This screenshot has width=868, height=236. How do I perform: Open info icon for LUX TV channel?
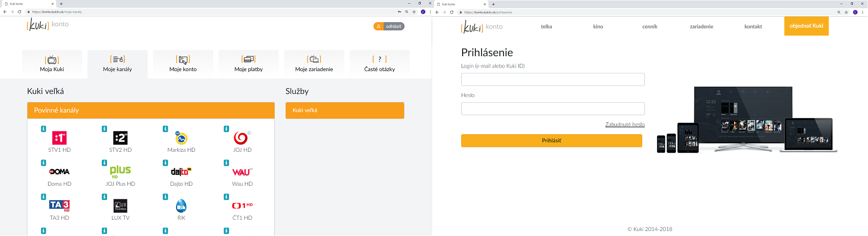[x=104, y=197]
